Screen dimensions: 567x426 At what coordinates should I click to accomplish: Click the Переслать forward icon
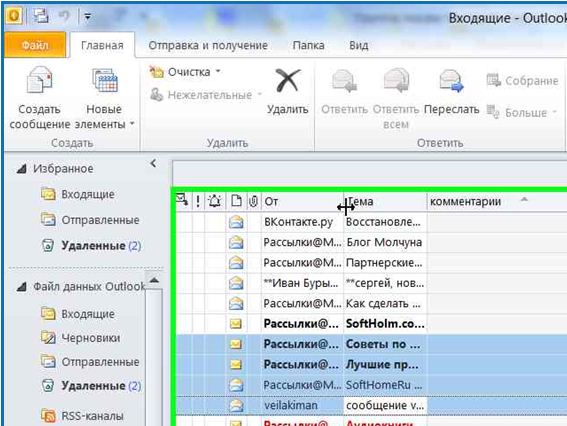(451, 81)
